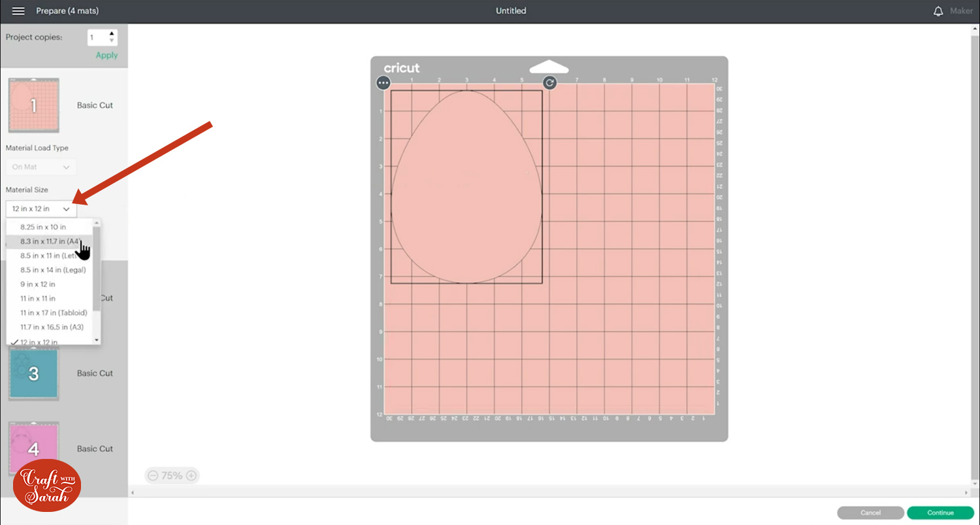Select the egg shape on the mat
The image size is (980, 525).
pos(466,186)
